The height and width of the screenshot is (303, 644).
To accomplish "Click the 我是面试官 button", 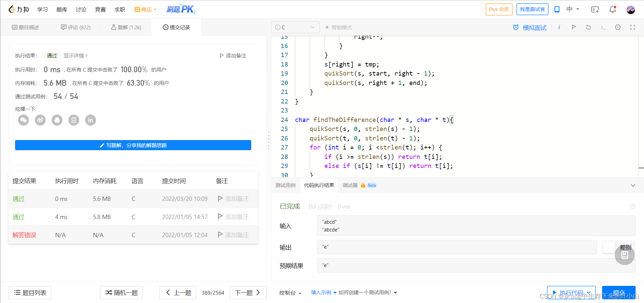I will click(x=532, y=9).
